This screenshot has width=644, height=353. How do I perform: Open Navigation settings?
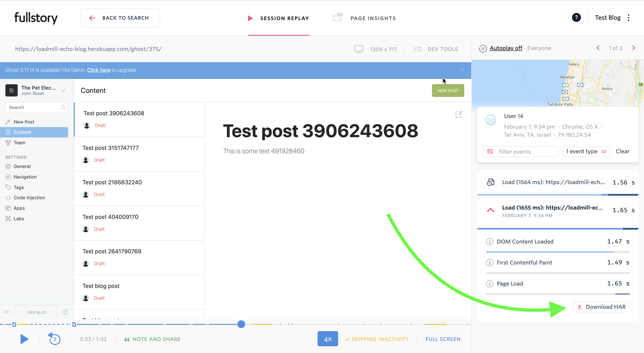[25, 177]
